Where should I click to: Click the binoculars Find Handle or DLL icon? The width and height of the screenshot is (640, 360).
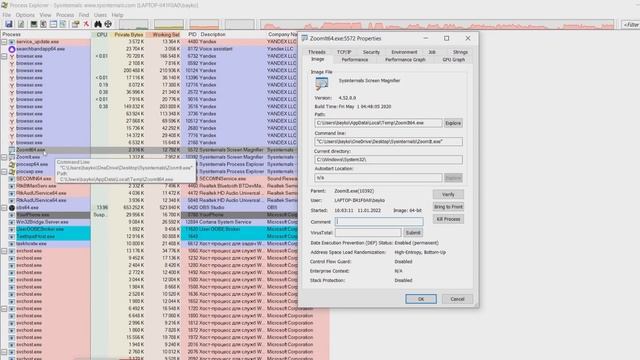[x=98, y=24]
